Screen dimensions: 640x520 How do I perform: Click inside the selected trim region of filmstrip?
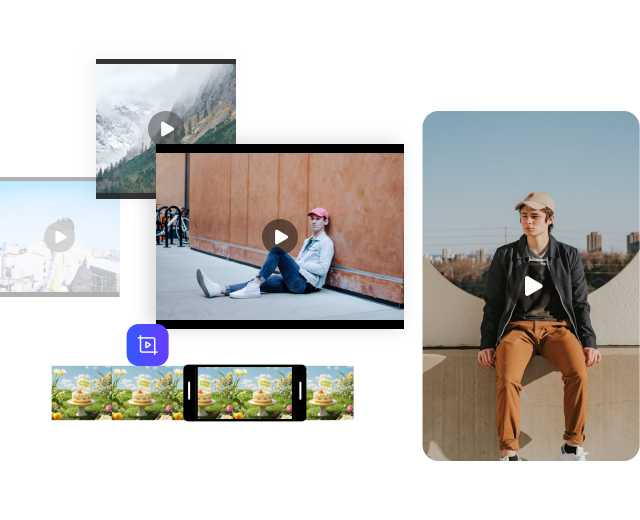point(245,393)
